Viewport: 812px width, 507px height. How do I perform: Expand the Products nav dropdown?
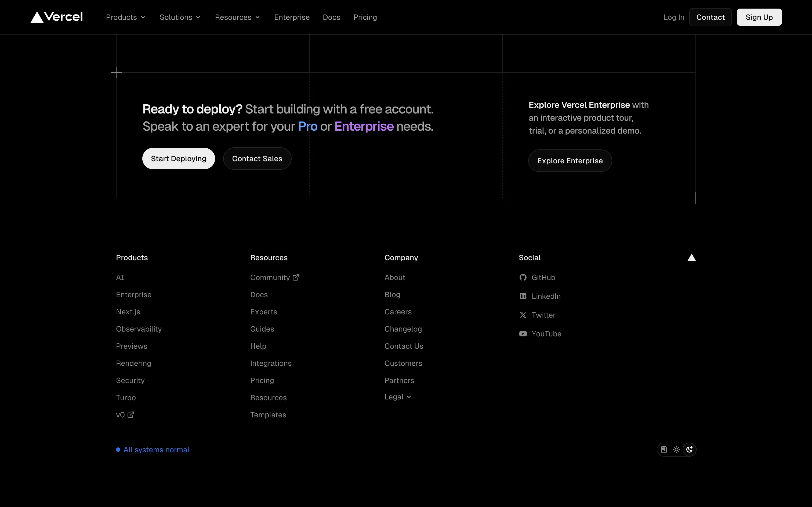click(x=125, y=17)
